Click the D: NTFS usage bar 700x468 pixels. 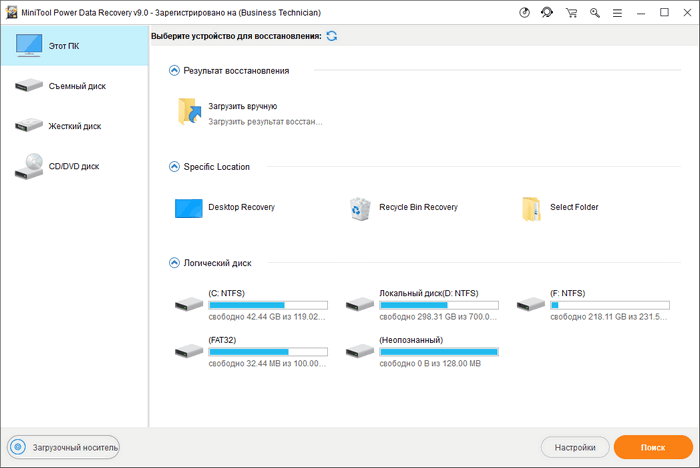click(439, 305)
